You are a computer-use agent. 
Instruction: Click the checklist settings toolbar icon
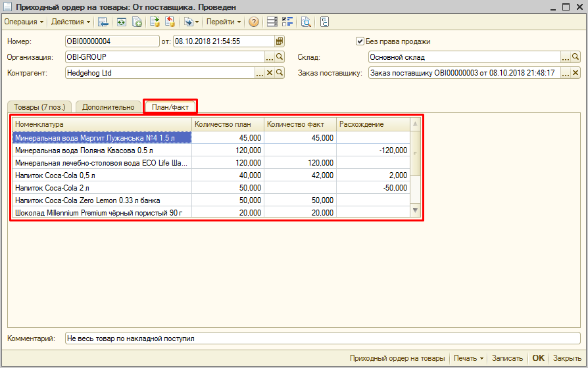[x=287, y=22]
